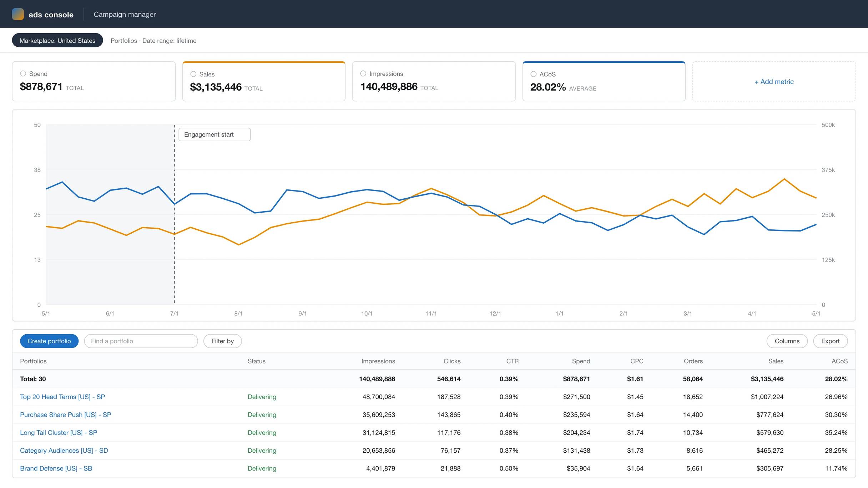Click the Portfolios · Date range: lifetime text
868x488 pixels.
pos(153,40)
